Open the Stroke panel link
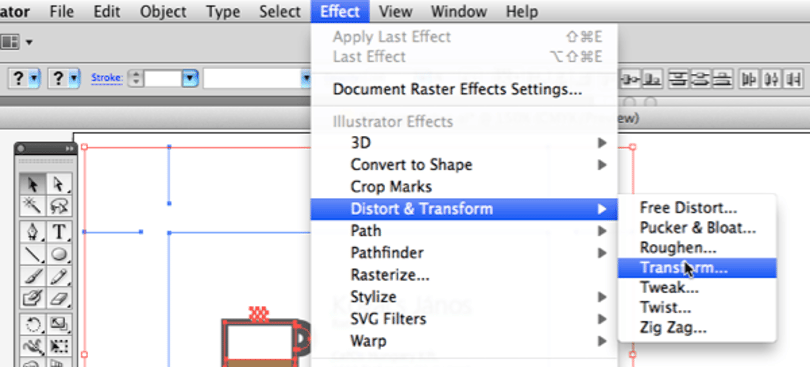This screenshot has height=367, width=810. (x=107, y=78)
